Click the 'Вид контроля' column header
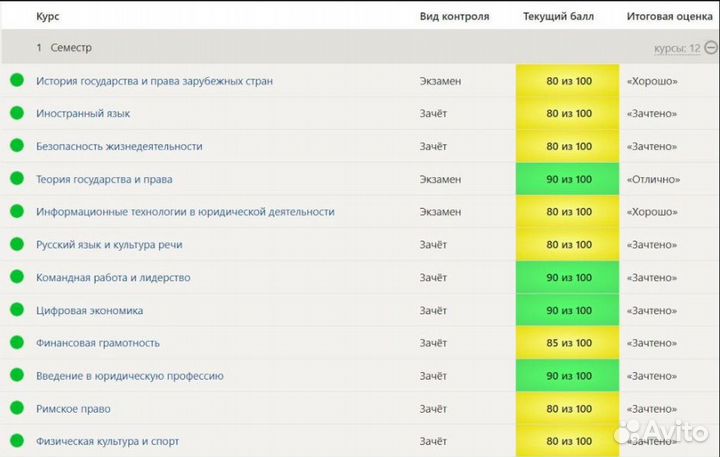The image size is (720, 457). [454, 17]
